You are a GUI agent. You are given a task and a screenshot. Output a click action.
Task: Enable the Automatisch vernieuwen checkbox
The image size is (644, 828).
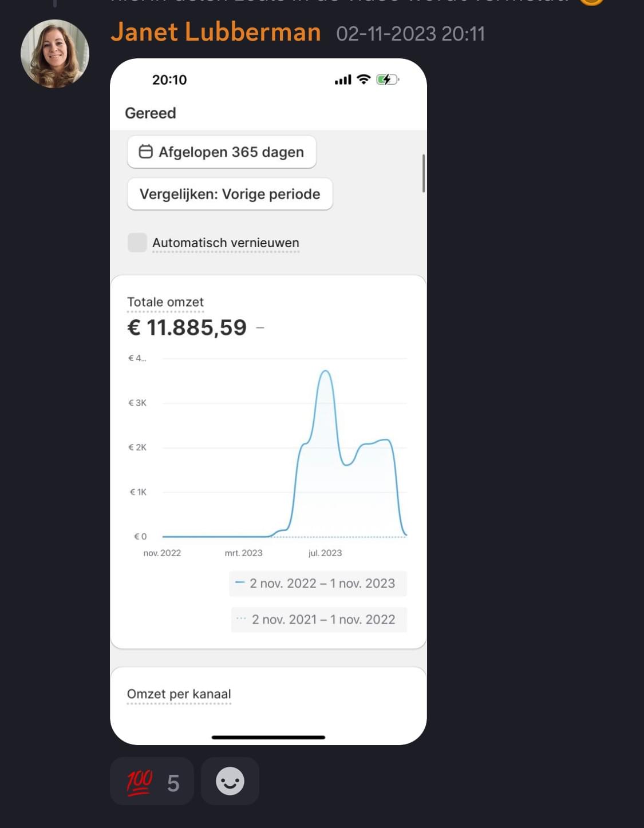click(x=137, y=243)
